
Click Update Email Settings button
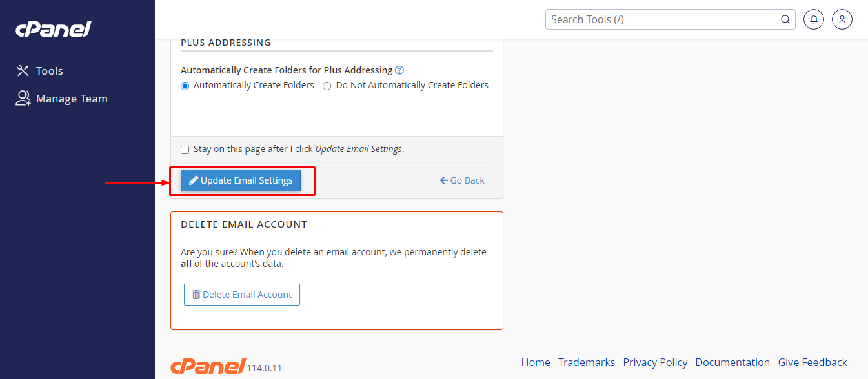point(240,180)
